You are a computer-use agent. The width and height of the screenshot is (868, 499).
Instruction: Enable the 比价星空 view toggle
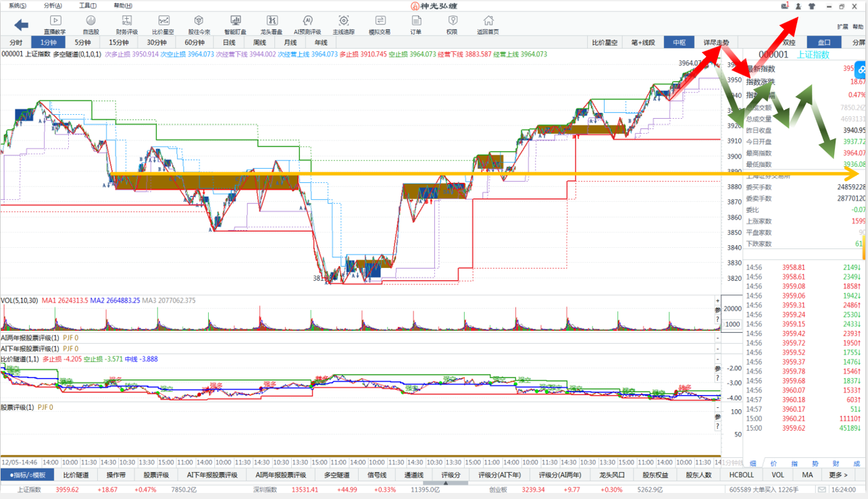[605, 43]
